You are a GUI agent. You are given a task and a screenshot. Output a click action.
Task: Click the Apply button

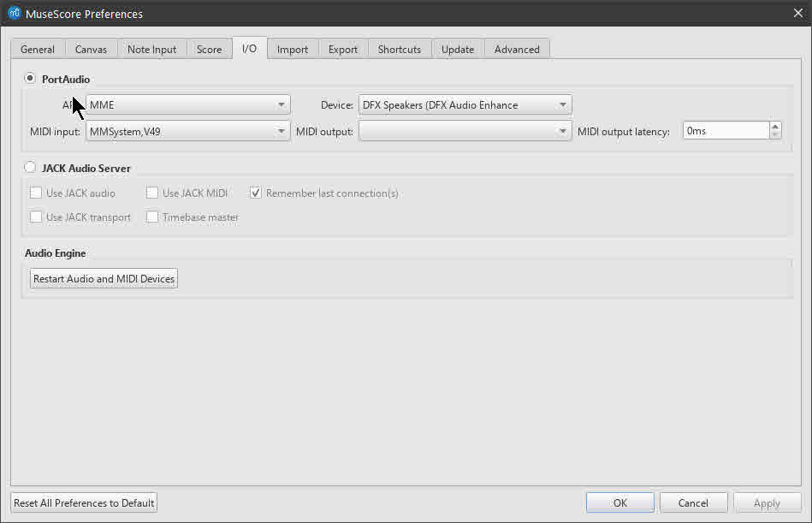pos(767,502)
